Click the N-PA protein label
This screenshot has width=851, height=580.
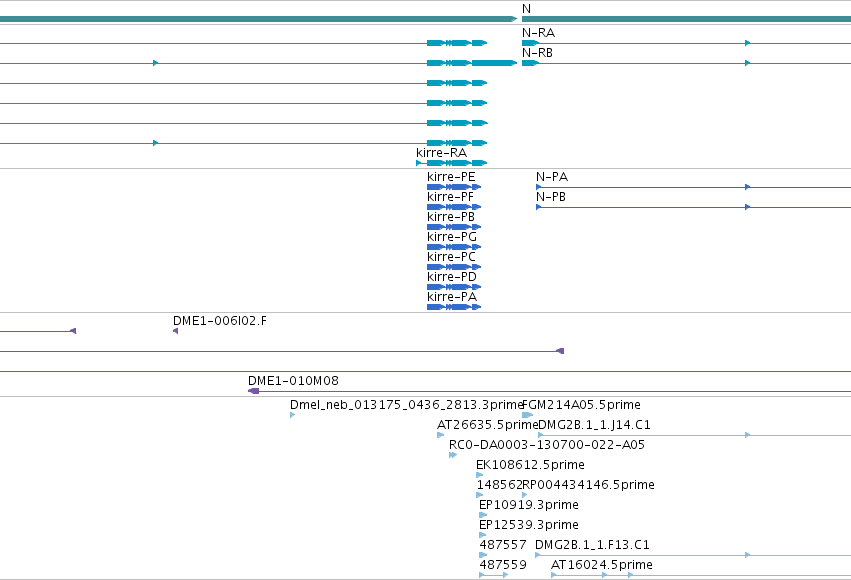(552, 177)
